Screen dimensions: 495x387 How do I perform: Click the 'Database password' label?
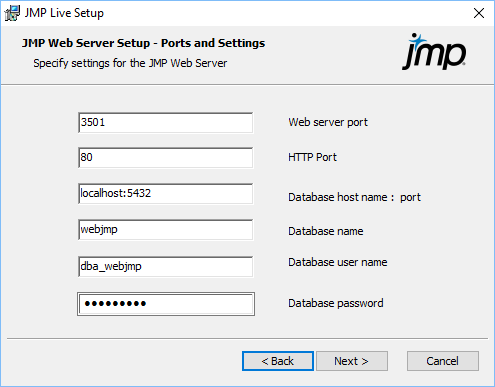[336, 303]
